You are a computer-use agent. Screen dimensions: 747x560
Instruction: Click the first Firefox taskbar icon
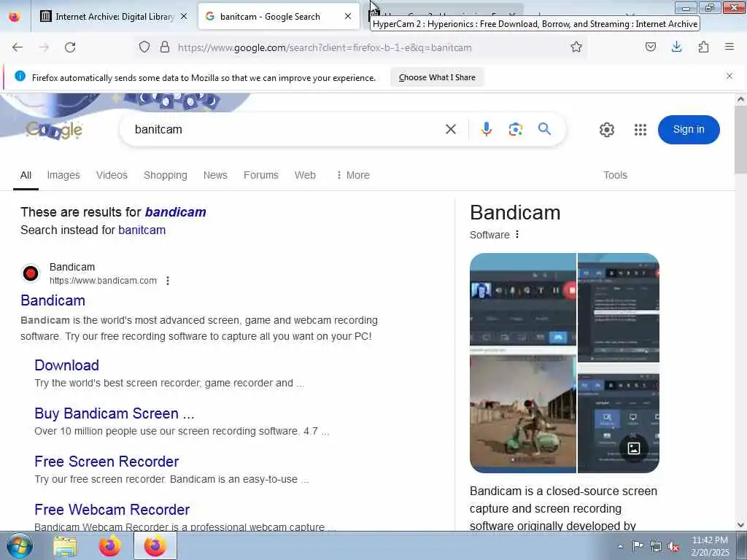point(109,546)
